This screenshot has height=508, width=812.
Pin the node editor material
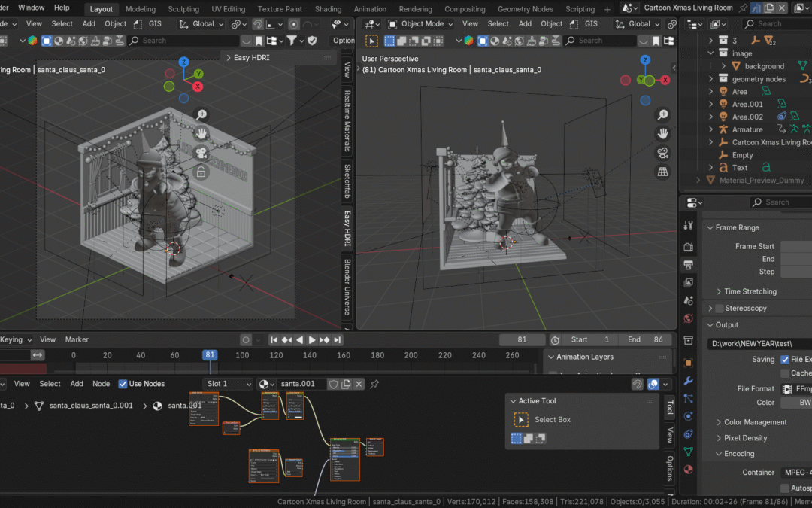click(x=374, y=384)
